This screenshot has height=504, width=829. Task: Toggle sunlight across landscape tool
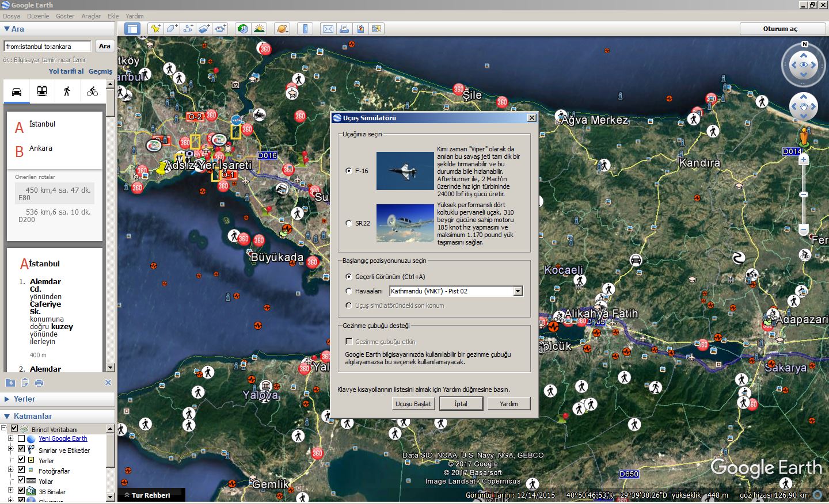point(259,29)
